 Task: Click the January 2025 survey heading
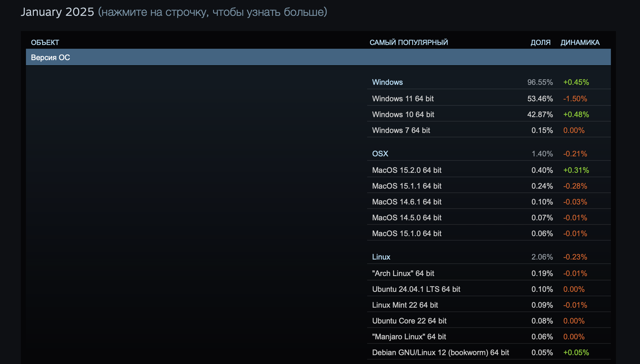(x=57, y=12)
